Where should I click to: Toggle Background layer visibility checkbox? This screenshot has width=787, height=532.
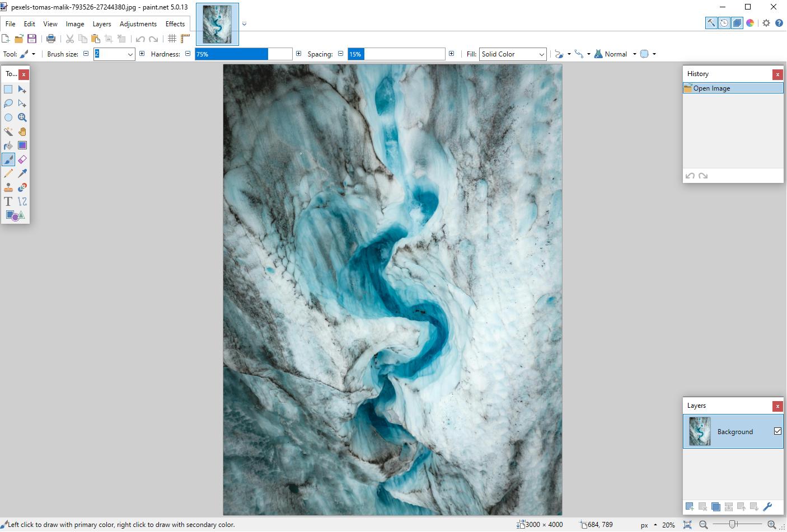point(777,431)
